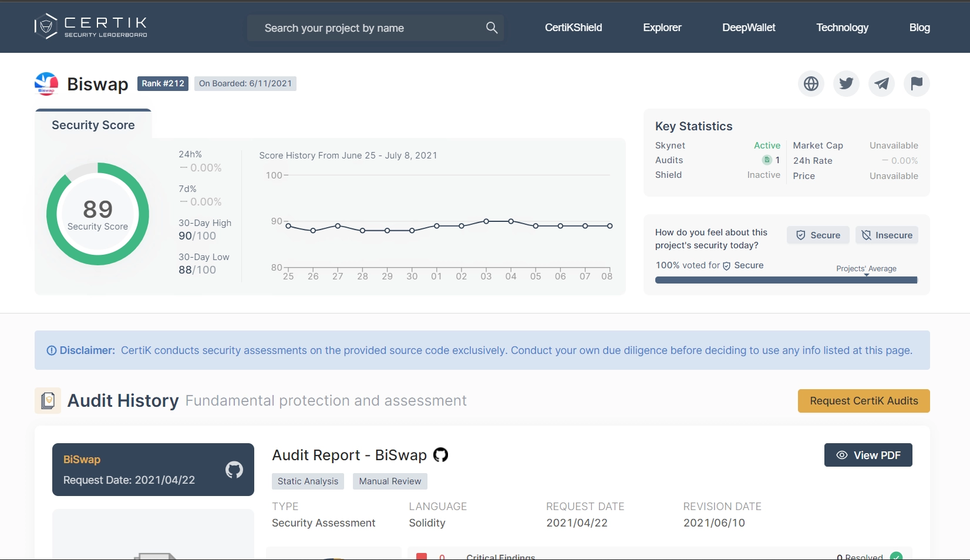Image resolution: width=970 pixels, height=560 pixels.
Task: Click the flag report icon
Action: pos(917,84)
